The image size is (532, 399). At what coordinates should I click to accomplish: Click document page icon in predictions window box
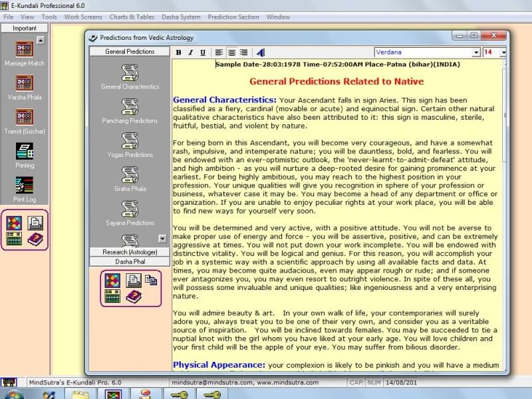point(134,281)
